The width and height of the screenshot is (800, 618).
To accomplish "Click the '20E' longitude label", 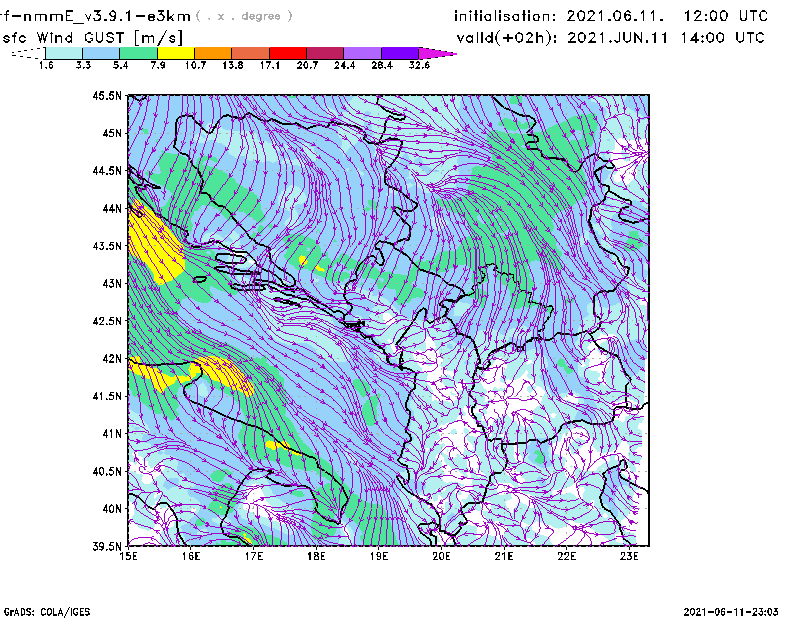I will 441,556.
